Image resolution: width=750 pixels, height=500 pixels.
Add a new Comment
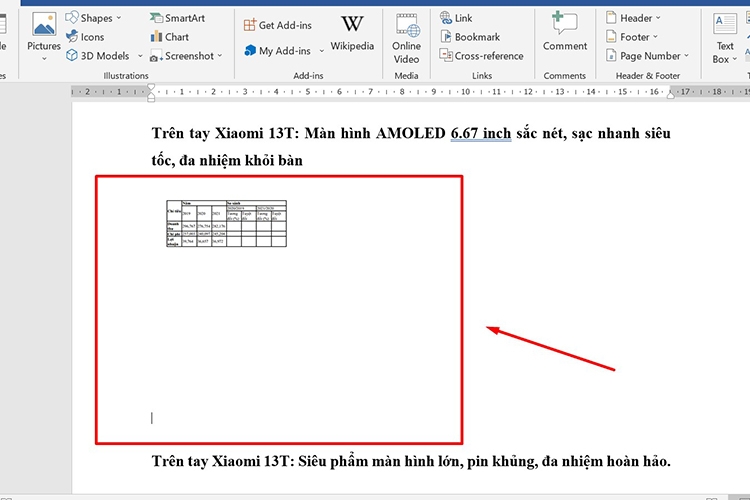click(564, 32)
